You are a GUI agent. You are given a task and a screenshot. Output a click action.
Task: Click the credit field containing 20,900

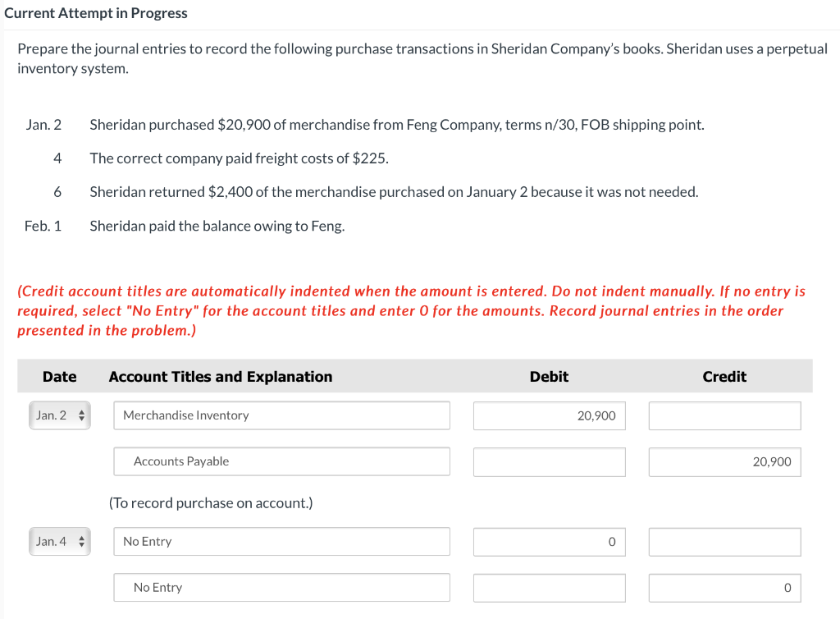(x=724, y=461)
